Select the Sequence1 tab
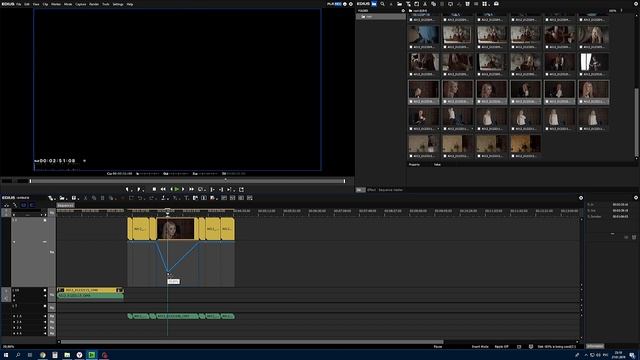Viewport: 640px width, 360px height. click(x=65, y=205)
